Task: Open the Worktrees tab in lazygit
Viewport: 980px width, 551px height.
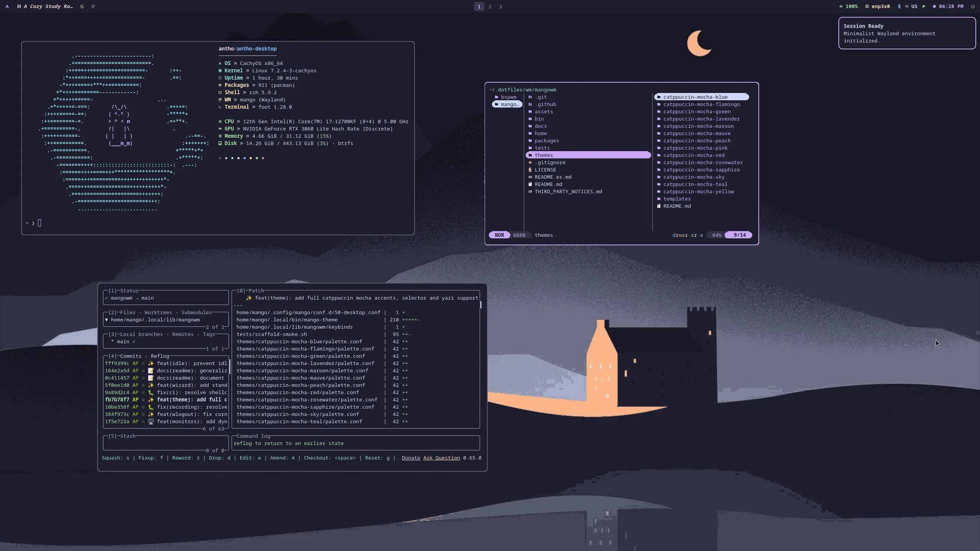Action: point(158,313)
